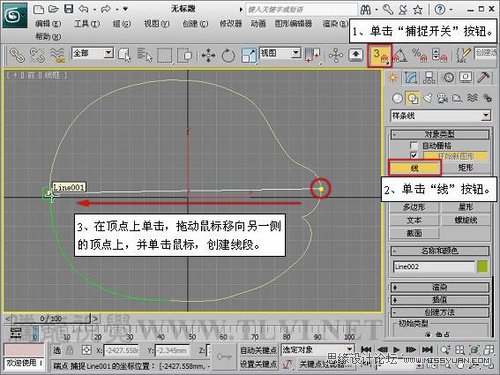Uncheck the 开始新图形 checkbox
500x375 pixels.
[414, 156]
